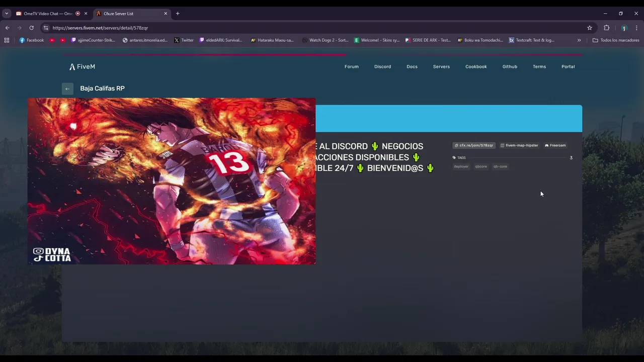Open the Chrome profile avatar
644x362 pixels.
point(624,28)
